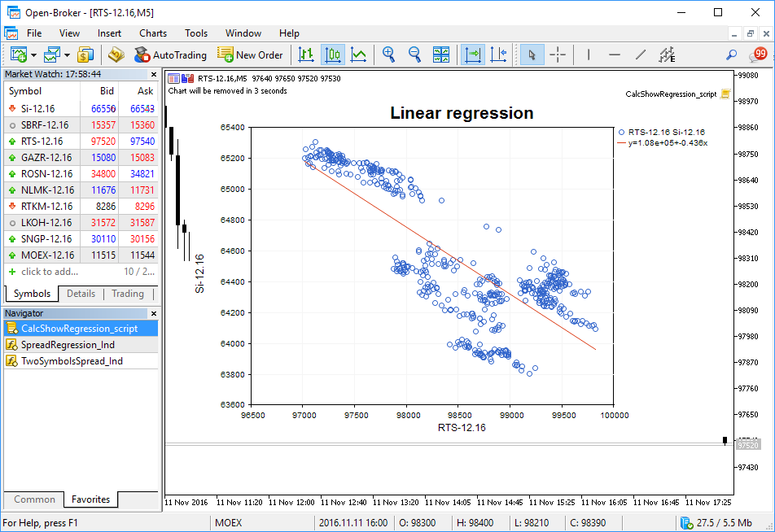Select TwoSymbolsSpread_Ind in Navigator
This screenshot has width=775, height=532.
81,361
